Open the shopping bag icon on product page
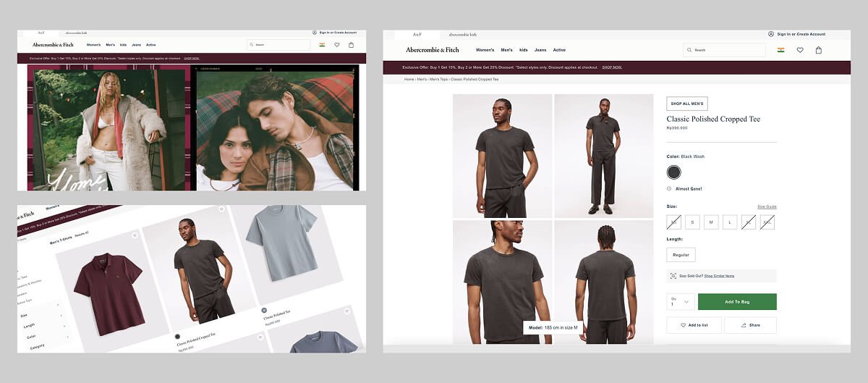This screenshot has width=868, height=383. 819,50
